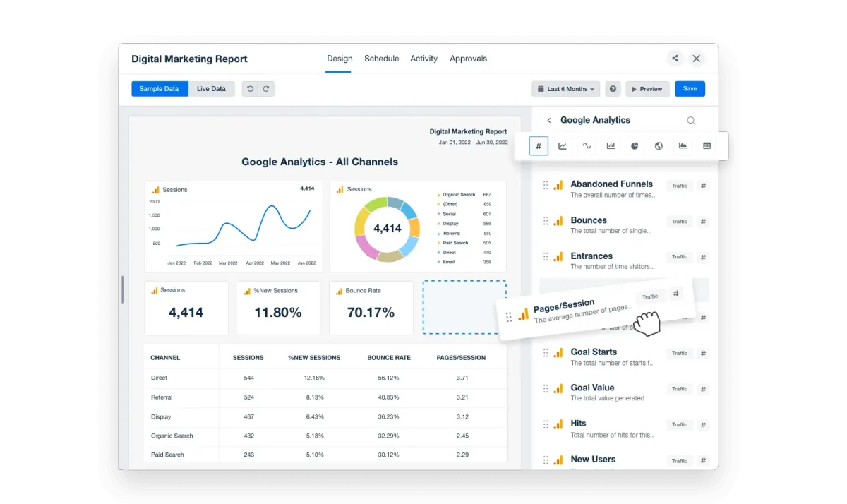This screenshot has height=504, width=847.
Task: Click the analytics icon on Pages/Session card
Action: pyautogui.click(x=523, y=315)
